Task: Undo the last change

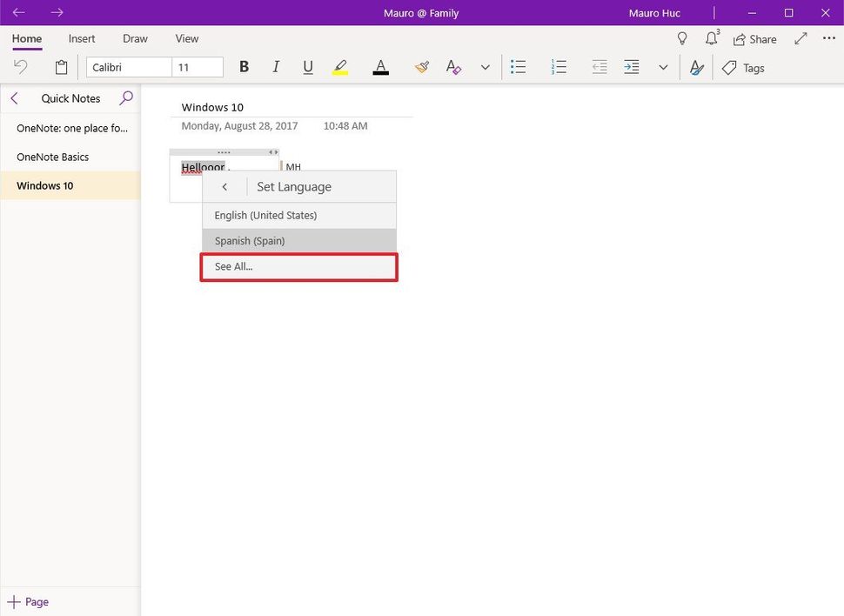Action: 19,67
